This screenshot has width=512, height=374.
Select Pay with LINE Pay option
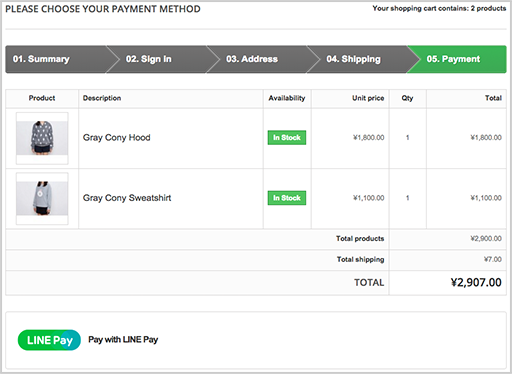click(123, 340)
